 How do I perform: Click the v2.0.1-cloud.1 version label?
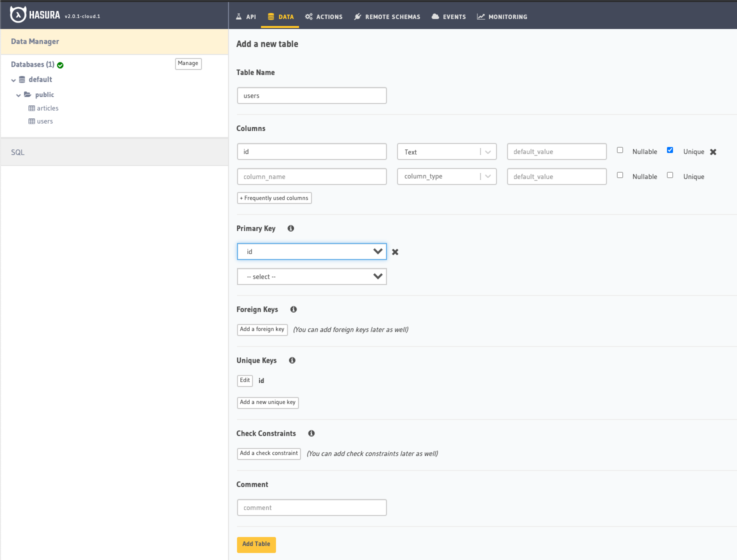click(82, 16)
